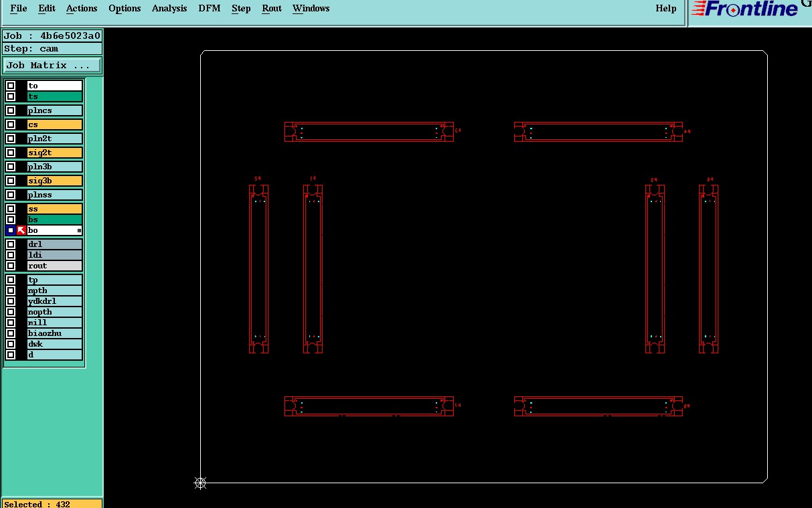Select the 'sig2t' layer name
Viewport: 812px width, 508px height.
55,153
